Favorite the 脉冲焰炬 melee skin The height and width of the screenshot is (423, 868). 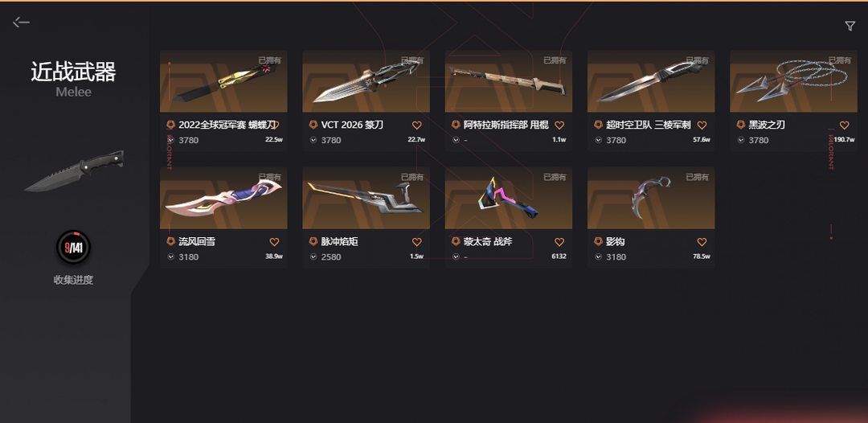(x=417, y=242)
